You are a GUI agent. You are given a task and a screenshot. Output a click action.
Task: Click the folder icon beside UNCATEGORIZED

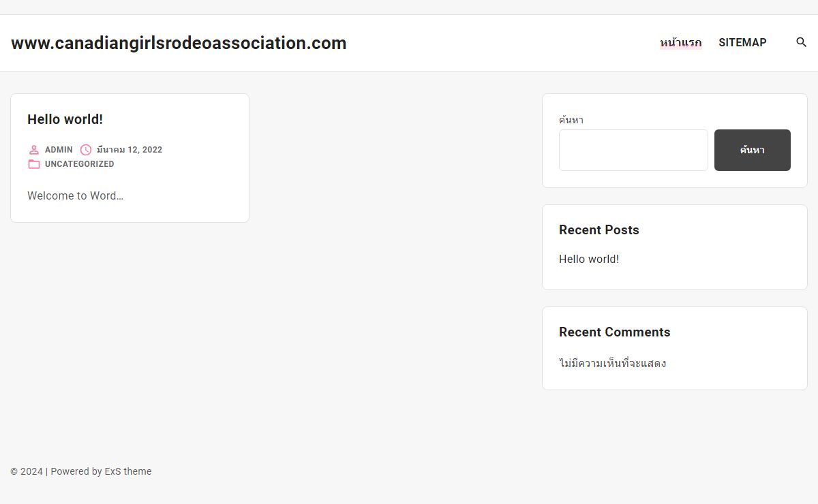pos(34,164)
